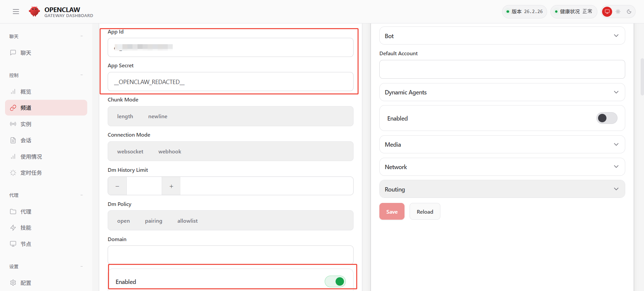Screen dimensions: 644x291
Task: Open 聊天 chat icon in sidebar
Action: [13, 53]
